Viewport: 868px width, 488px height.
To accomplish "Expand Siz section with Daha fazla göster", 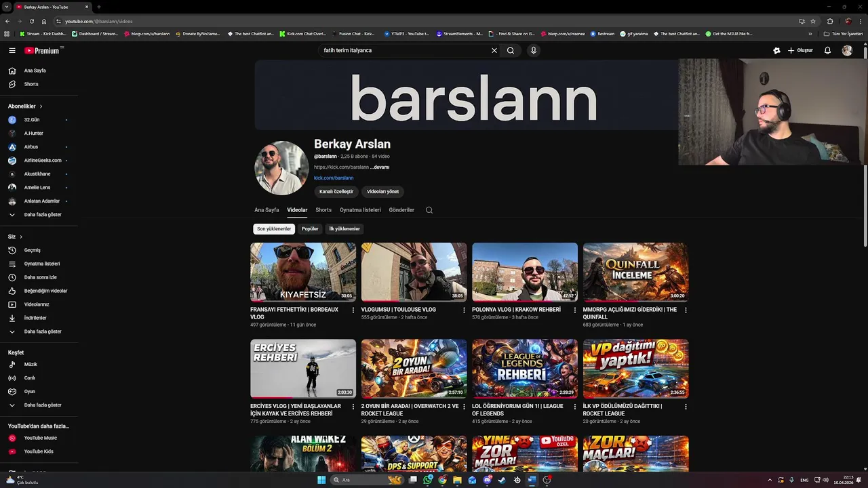I will (39, 331).
